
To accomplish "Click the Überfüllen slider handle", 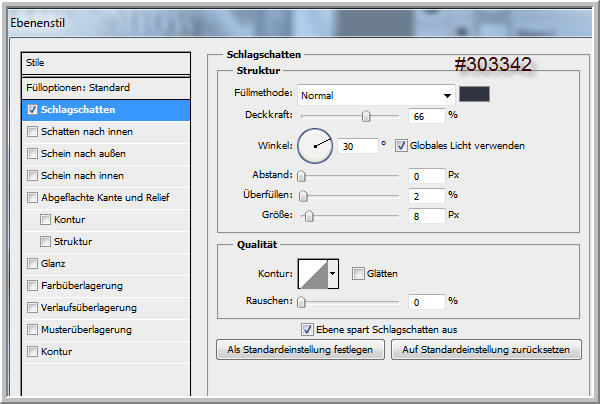I will click(x=303, y=196).
